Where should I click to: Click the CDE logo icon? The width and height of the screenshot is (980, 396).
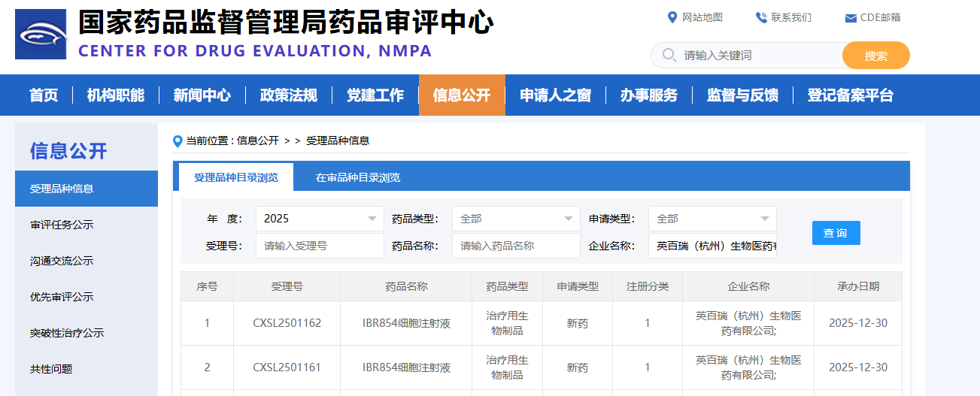(x=41, y=34)
